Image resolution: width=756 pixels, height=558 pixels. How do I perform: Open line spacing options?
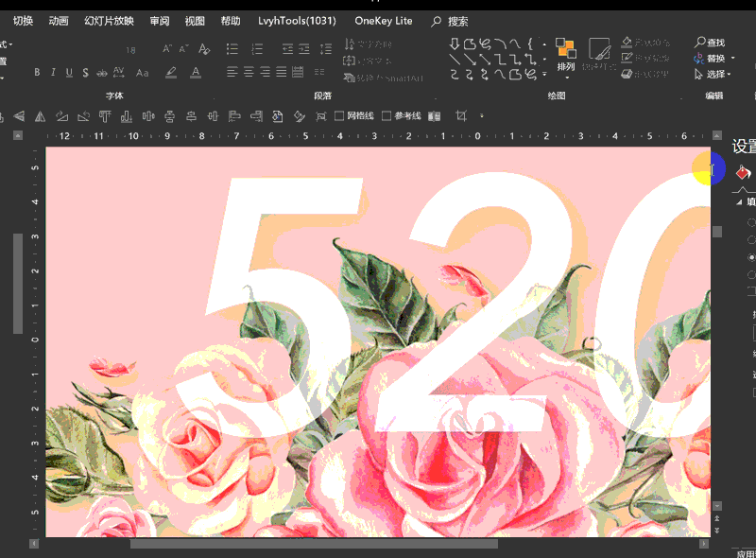click(x=325, y=49)
